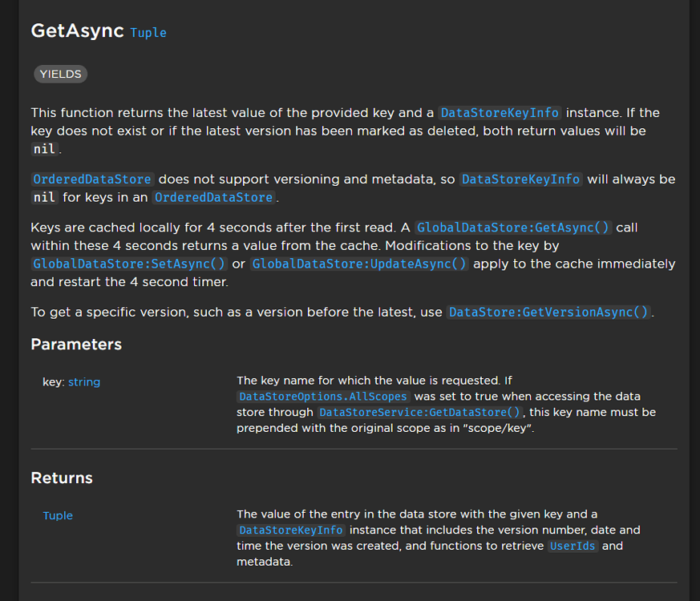
Task: Click the DataStore:GetVersionAsync() link
Action: [x=548, y=312]
